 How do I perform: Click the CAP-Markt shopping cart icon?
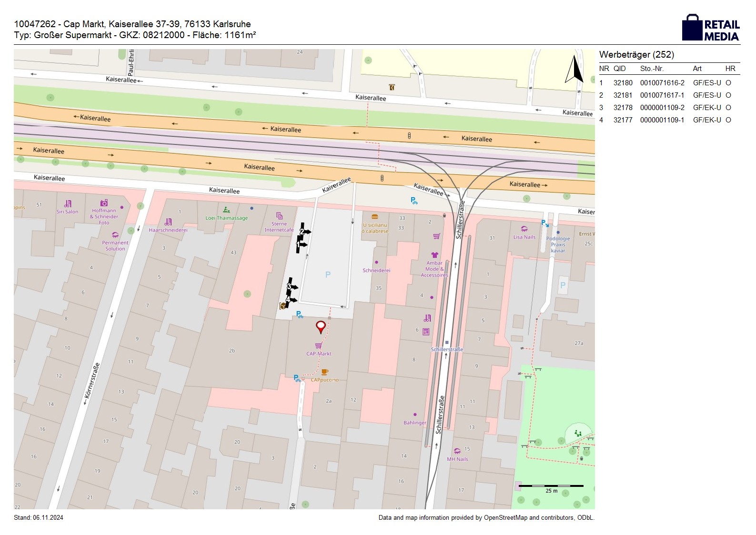tap(318, 346)
